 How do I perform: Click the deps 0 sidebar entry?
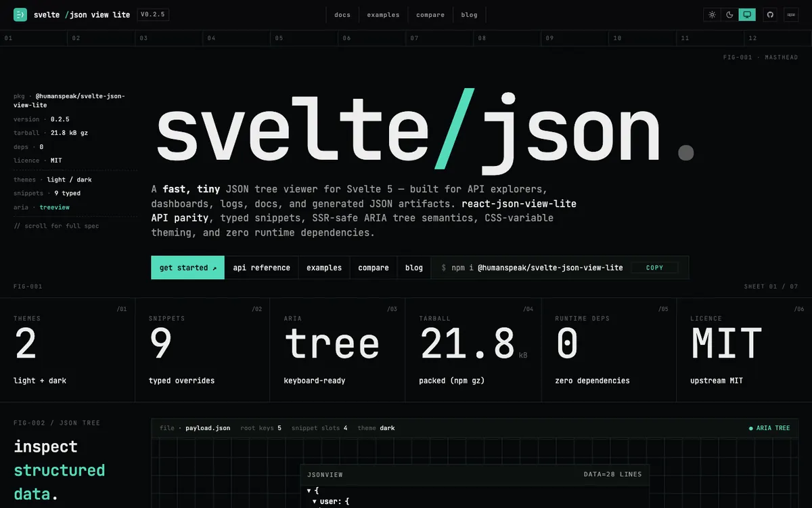28,147
